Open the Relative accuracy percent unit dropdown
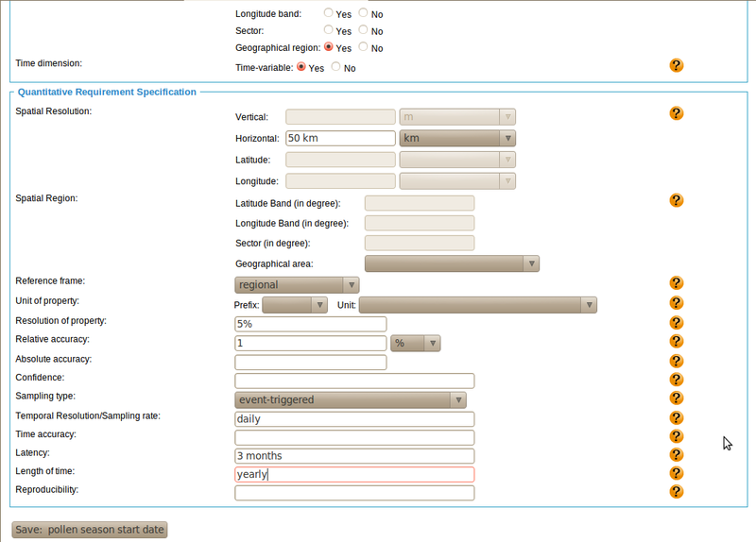756x542 pixels. click(x=416, y=343)
